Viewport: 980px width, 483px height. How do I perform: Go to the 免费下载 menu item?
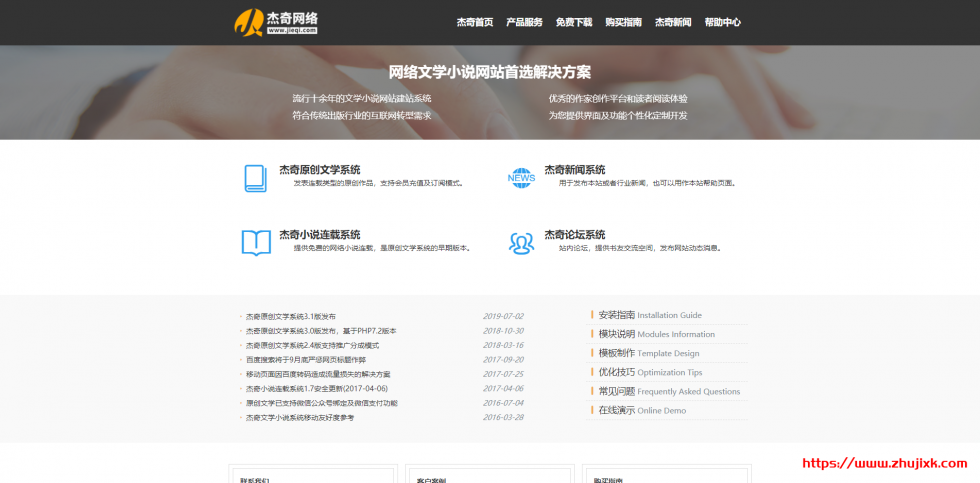point(574,22)
